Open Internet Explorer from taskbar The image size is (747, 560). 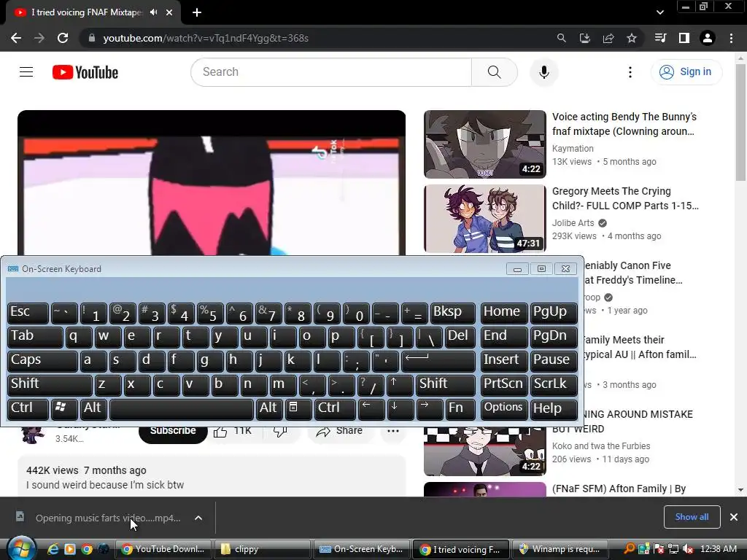tap(53, 549)
